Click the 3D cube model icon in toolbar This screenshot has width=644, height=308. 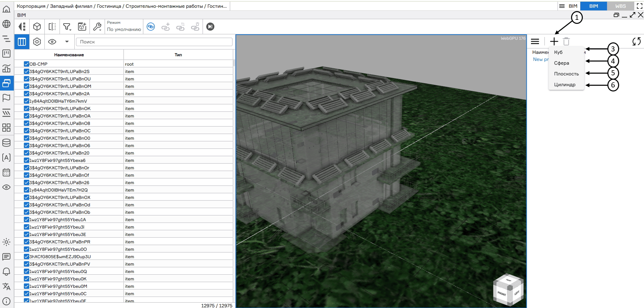(37, 27)
